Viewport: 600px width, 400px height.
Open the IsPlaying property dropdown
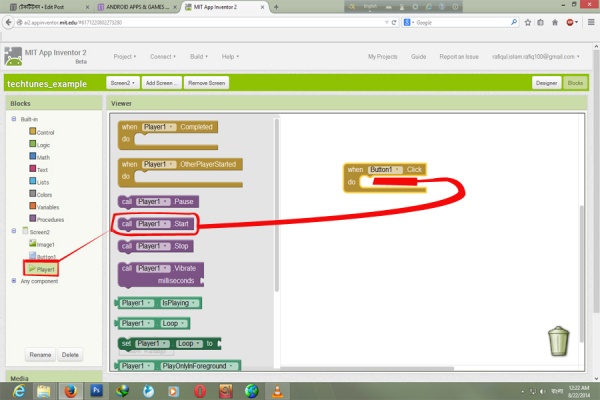tap(180, 303)
